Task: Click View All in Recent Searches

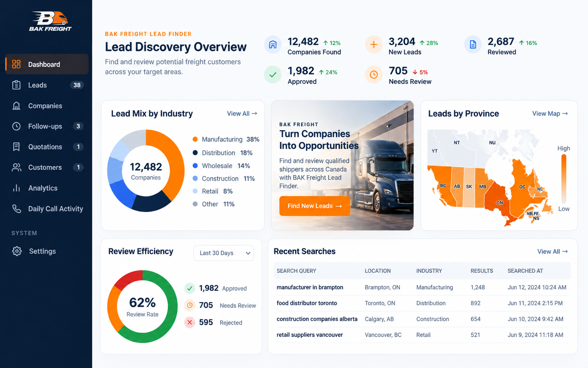Action: coord(552,252)
